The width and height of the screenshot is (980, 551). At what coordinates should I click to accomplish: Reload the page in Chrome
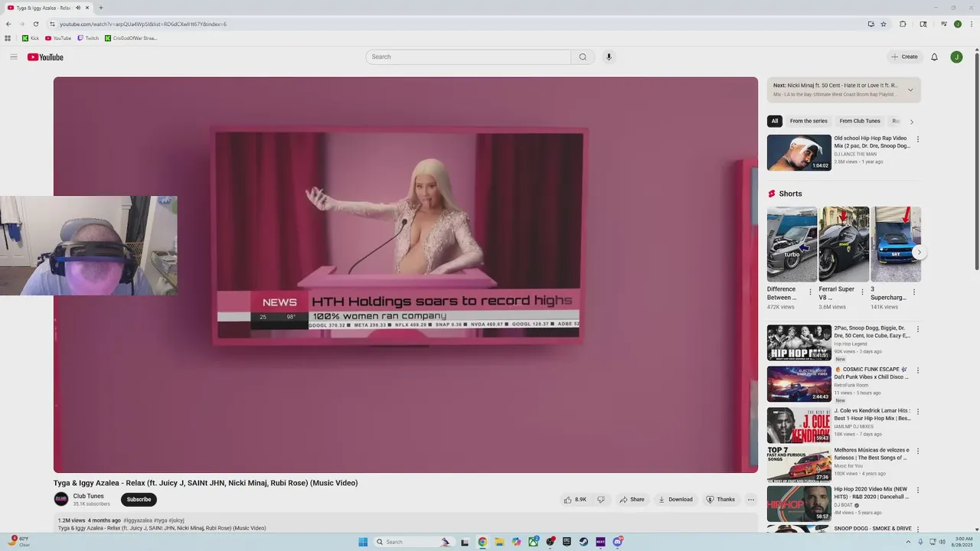(x=35, y=24)
